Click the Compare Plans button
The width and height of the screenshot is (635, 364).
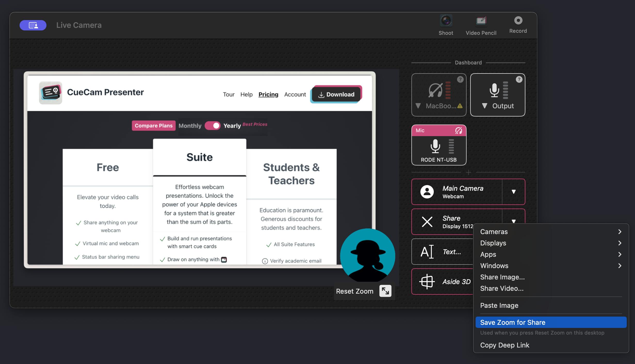coord(153,126)
